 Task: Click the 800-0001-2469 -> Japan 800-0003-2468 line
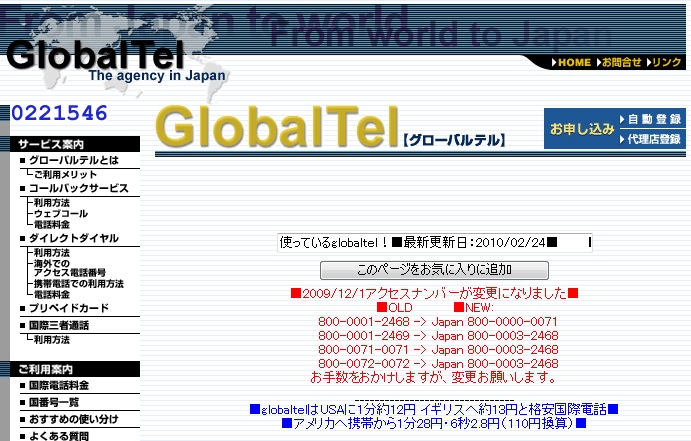[x=438, y=336]
